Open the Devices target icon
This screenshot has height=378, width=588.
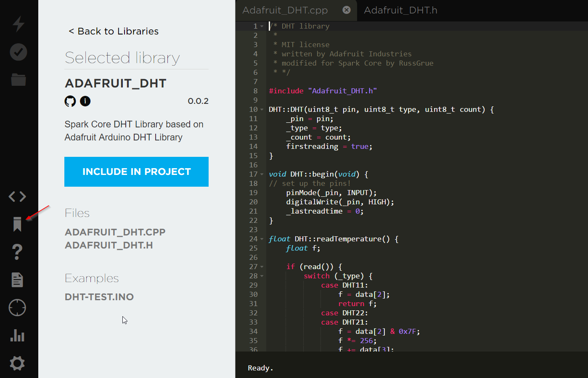coord(17,308)
